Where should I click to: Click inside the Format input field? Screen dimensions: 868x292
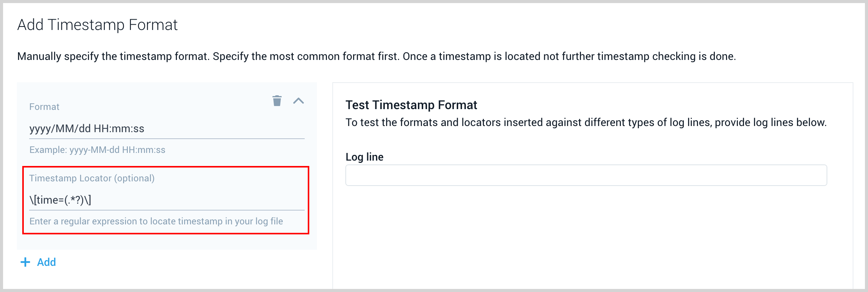pyautogui.click(x=165, y=129)
